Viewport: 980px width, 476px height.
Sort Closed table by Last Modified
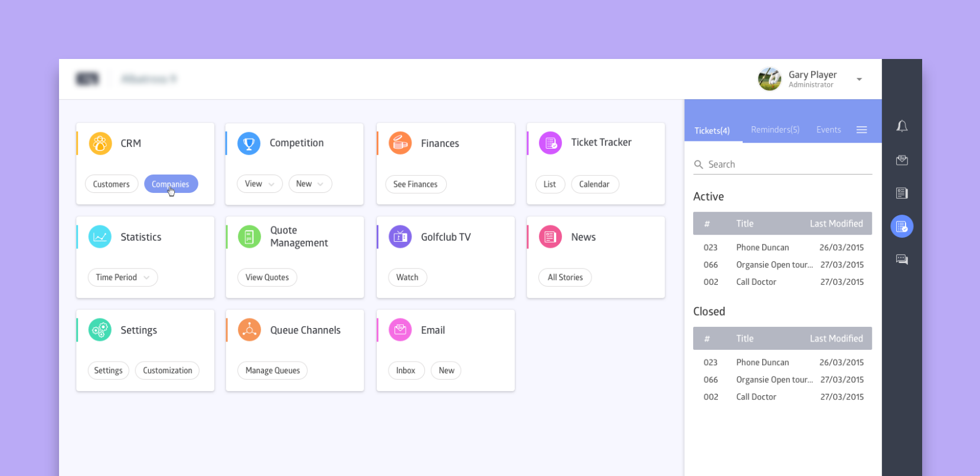coord(836,339)
